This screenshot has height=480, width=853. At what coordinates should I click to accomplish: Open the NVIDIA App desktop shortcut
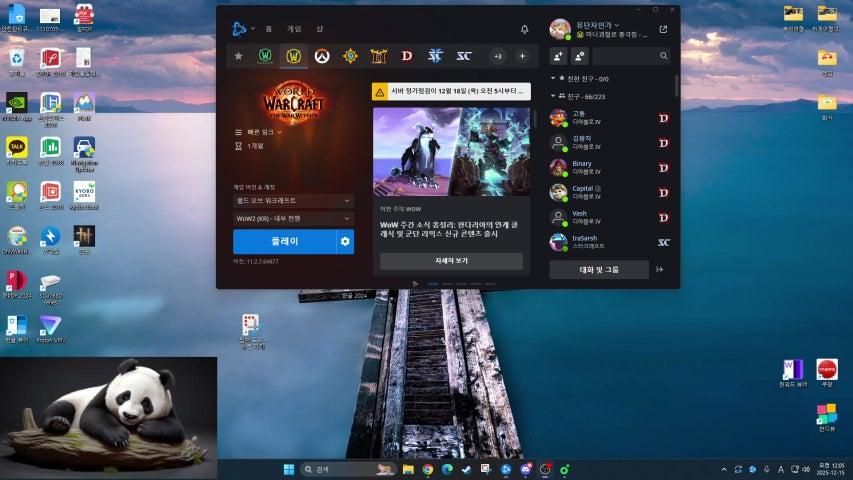[17, 107]
